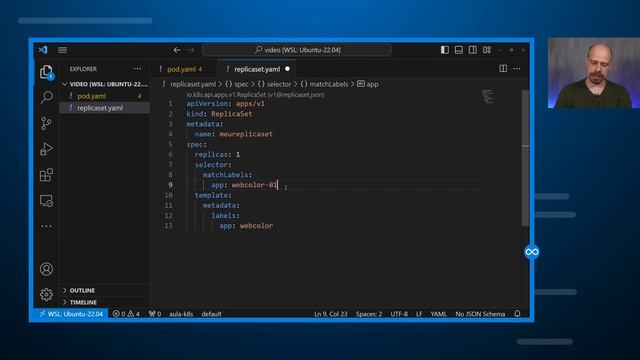Change encoding via UTF-8
Image resolution: width=640 pixels, height=360 pixels.
(399, 313)
